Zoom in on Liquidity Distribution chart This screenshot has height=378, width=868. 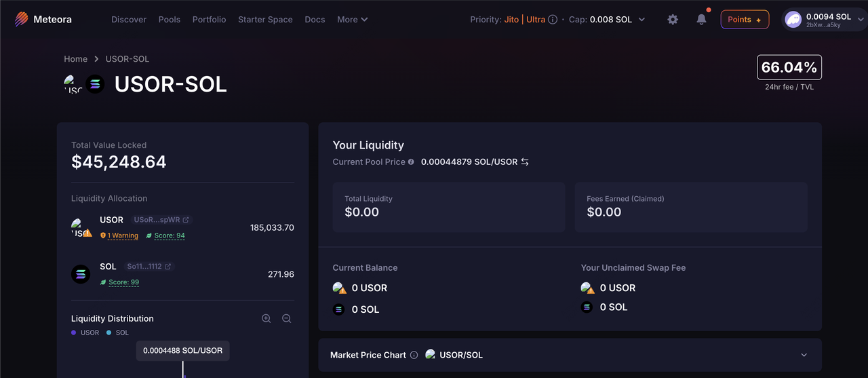coord(267,318)
